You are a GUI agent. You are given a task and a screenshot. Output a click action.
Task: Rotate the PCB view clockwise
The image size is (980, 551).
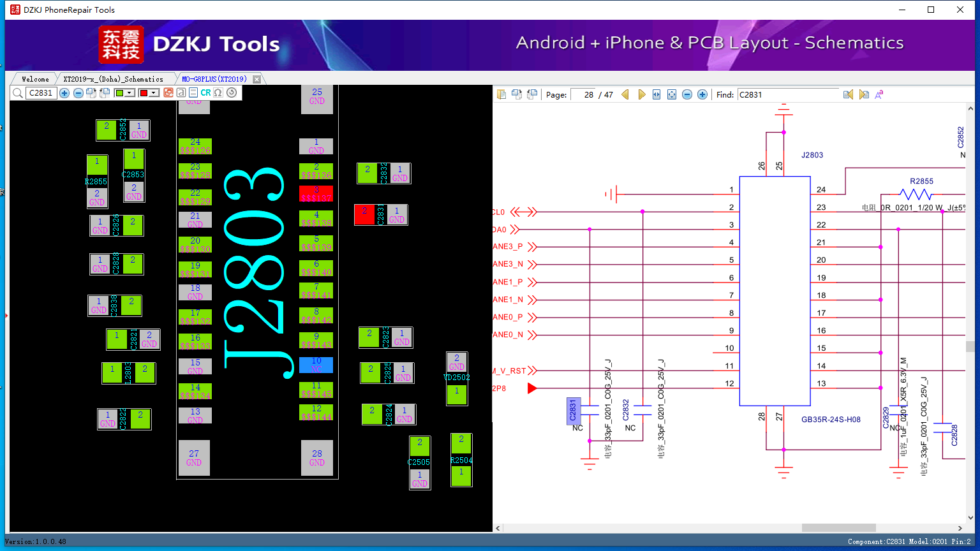91,93
